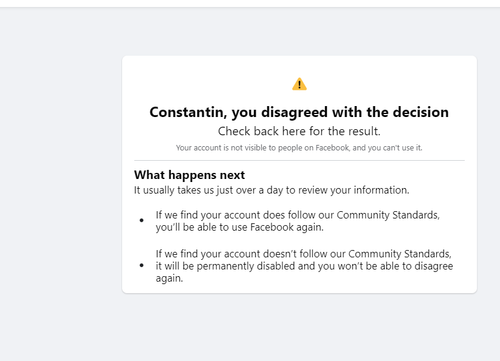Click the words 'Community Standards' in second bullet
This screenshot has width=500, height=361.
click(400, 254)
